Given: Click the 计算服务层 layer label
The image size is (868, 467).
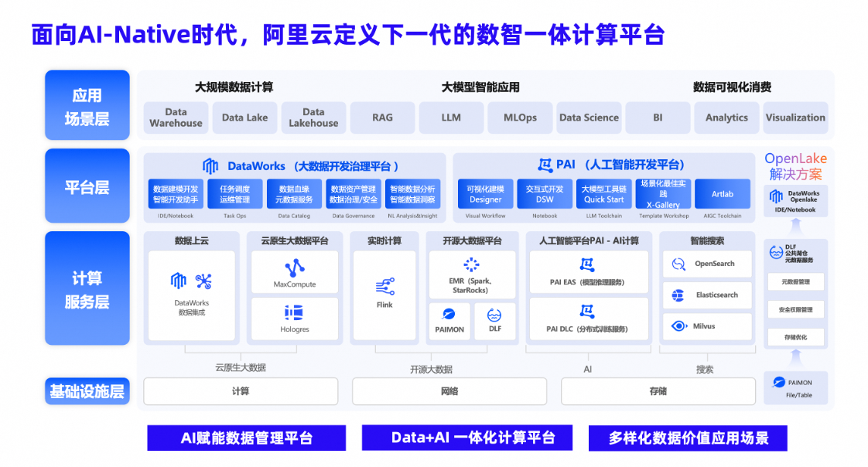Looking at the screenshot, I should click(x=87, y=288).
